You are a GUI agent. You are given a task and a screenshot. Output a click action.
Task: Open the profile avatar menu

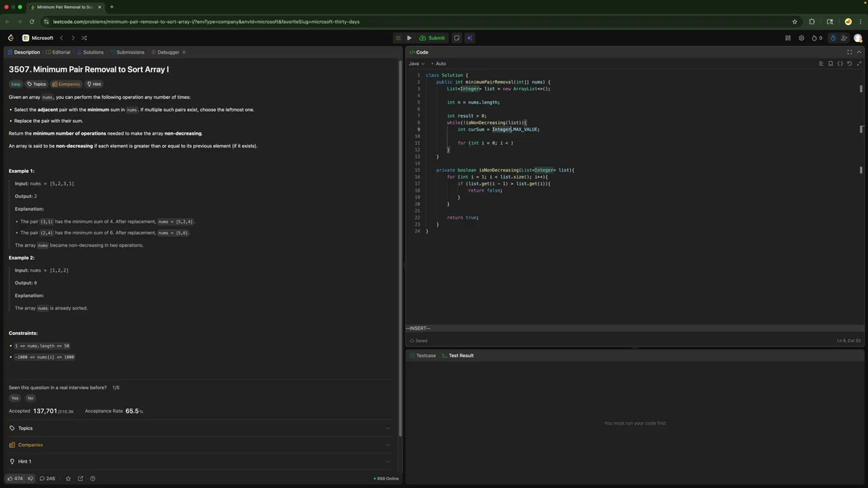point(858,38)
